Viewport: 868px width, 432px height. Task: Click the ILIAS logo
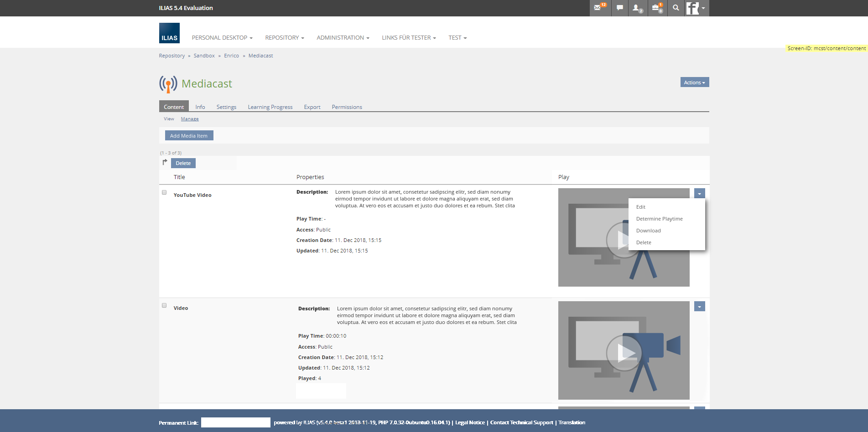[169, 33]
